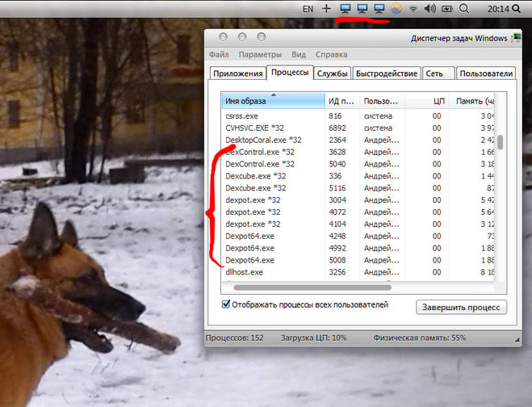Select the CVHSVC.EXE *32 process
The image size is (532, 407).
358,128
